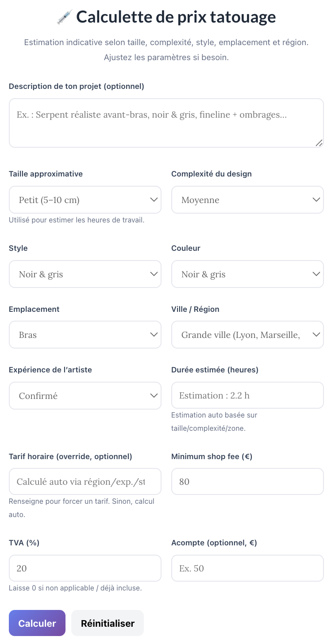The image size is (331, 644).
Task: Click the chevron icon on the Expérience selector
Action: (154, 395)
